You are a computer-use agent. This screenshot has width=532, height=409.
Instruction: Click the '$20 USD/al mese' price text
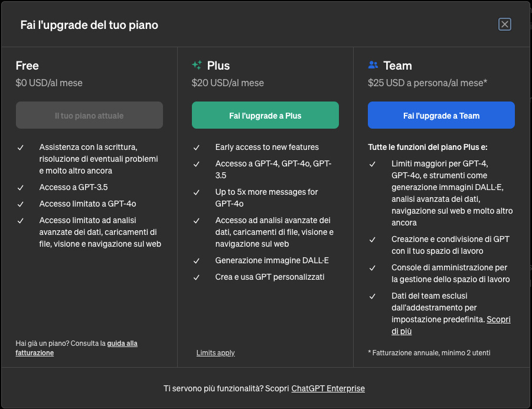coord(227,83)
